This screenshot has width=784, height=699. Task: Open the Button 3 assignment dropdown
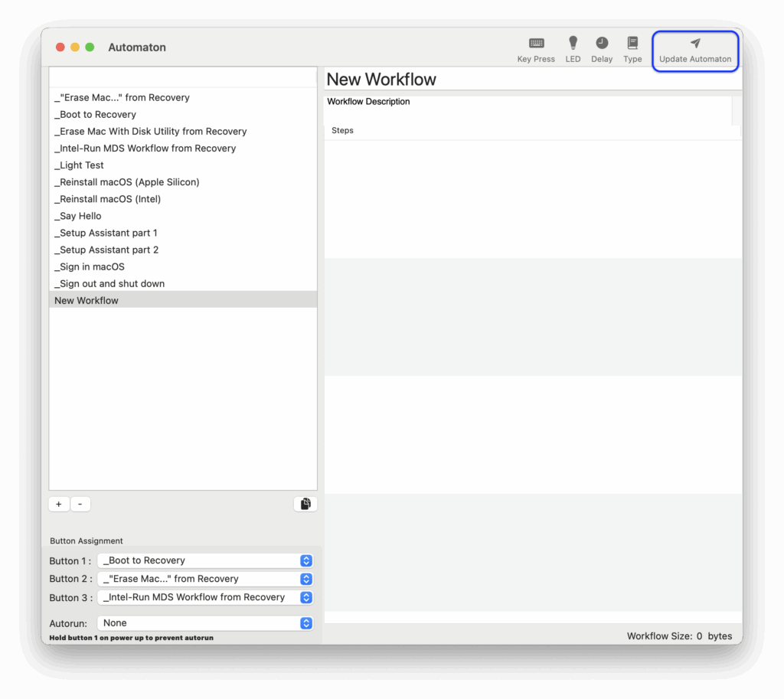205,597
